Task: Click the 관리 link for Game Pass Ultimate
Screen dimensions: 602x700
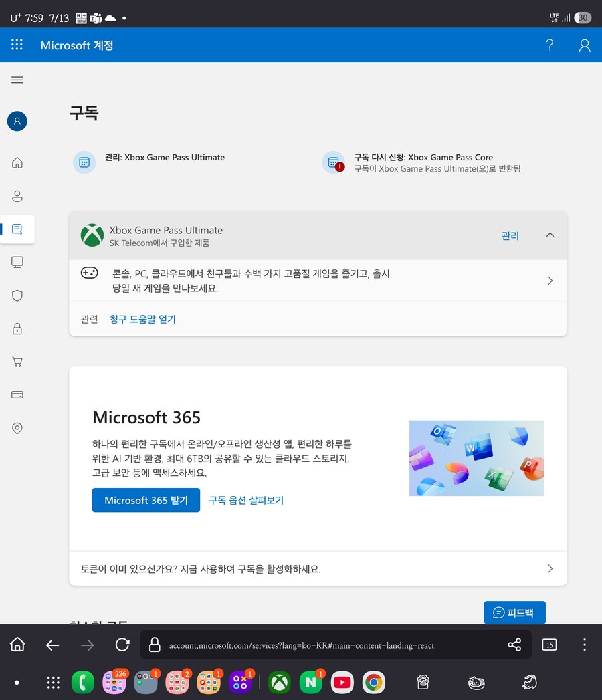Action: click(x=510, y=235)
